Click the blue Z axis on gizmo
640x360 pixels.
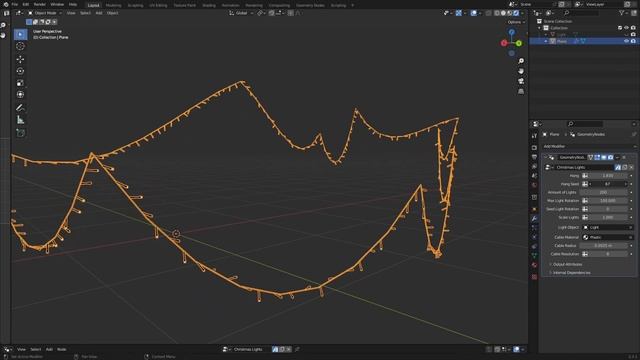511,32
